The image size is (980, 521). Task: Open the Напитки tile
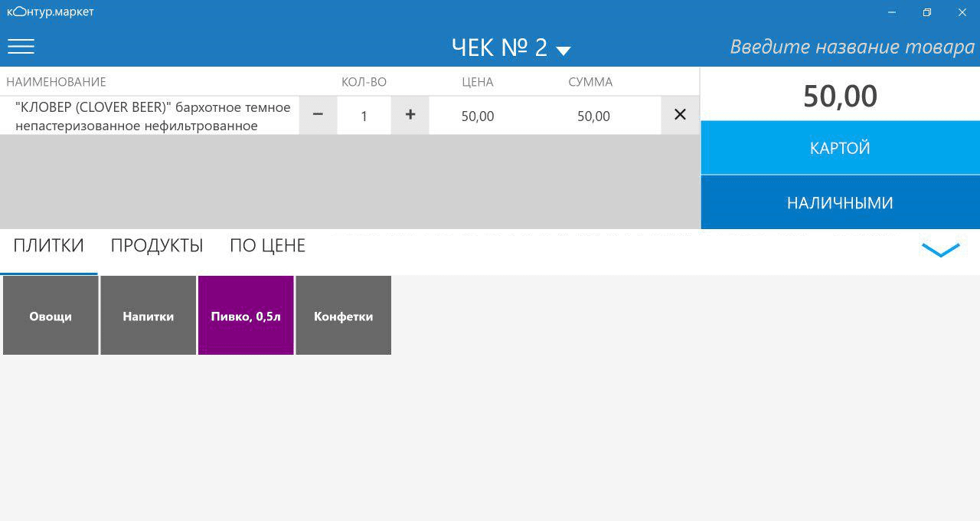[149, 316]
